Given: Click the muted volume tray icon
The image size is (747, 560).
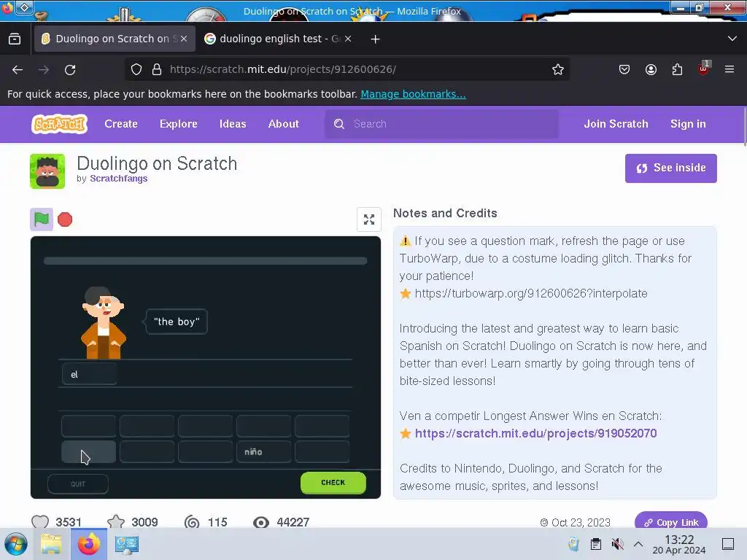Looking at the screenshot, I should point(617,544).
